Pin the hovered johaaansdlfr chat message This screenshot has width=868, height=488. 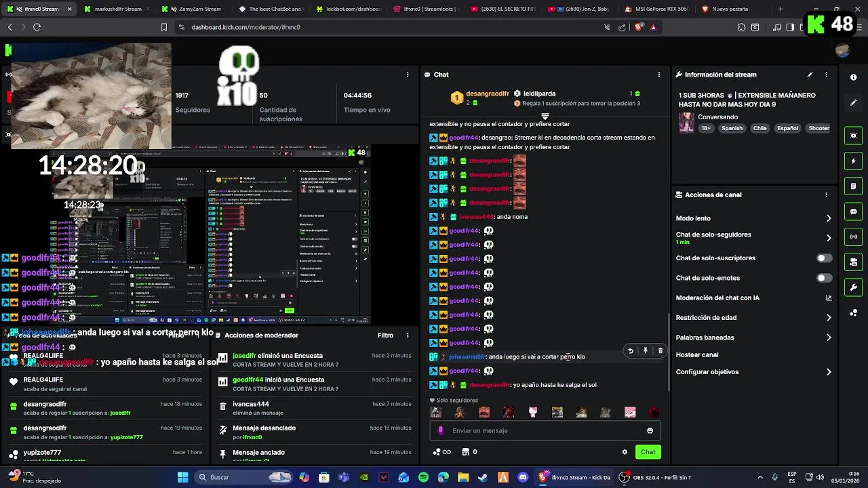tap(646, 351)
